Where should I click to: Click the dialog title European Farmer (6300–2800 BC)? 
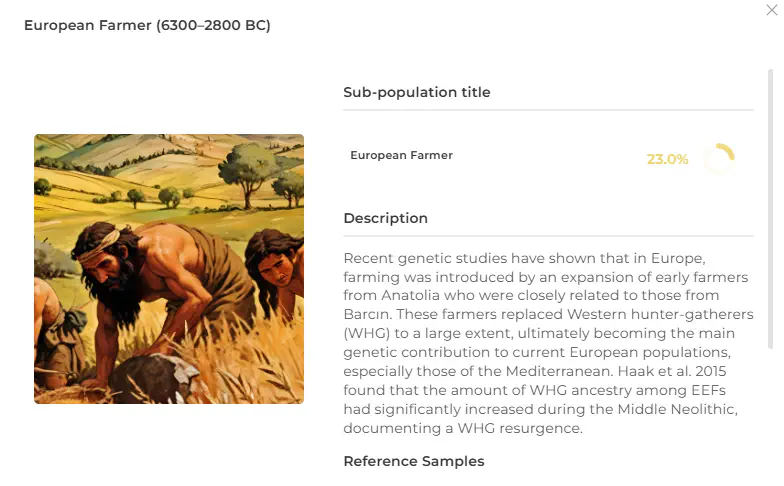pos(147,25)
